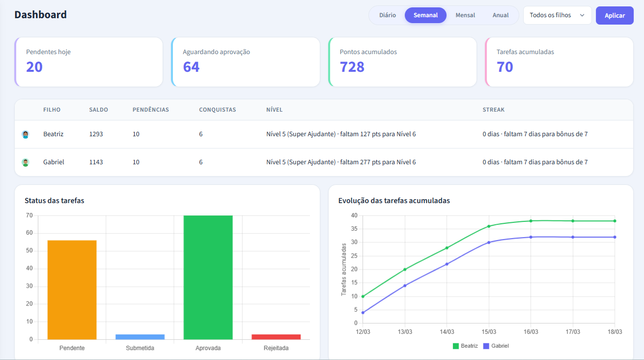This screenshot has width=644, height=360.
Task: Click the blue Submetida bar
Action: (x=140, y=337)
